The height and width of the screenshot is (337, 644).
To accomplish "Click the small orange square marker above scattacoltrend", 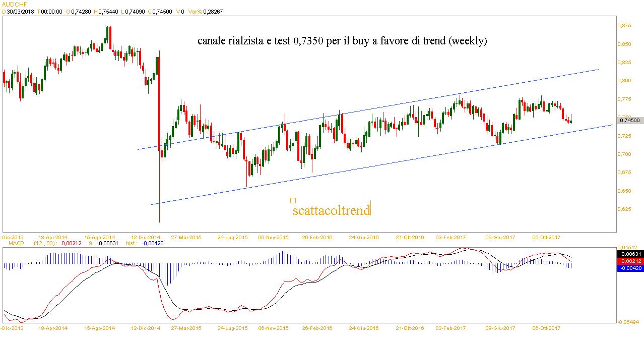I will [293, 201].
